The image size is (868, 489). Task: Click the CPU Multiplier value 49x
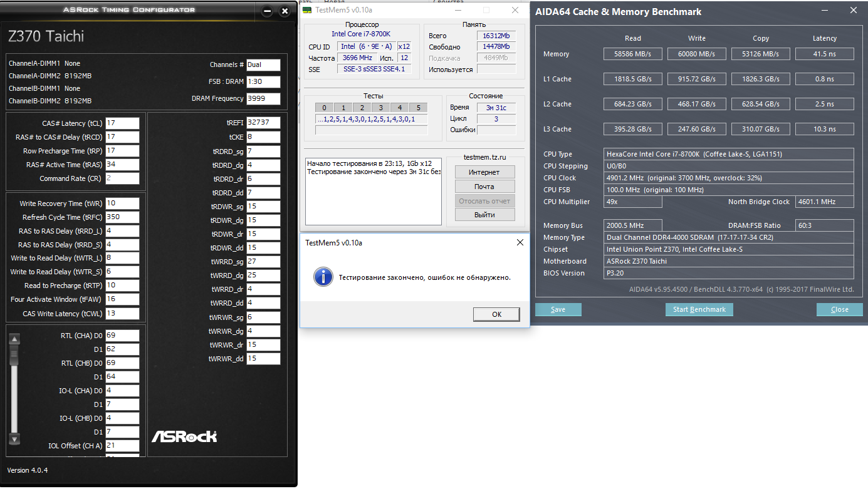[633, 202]
